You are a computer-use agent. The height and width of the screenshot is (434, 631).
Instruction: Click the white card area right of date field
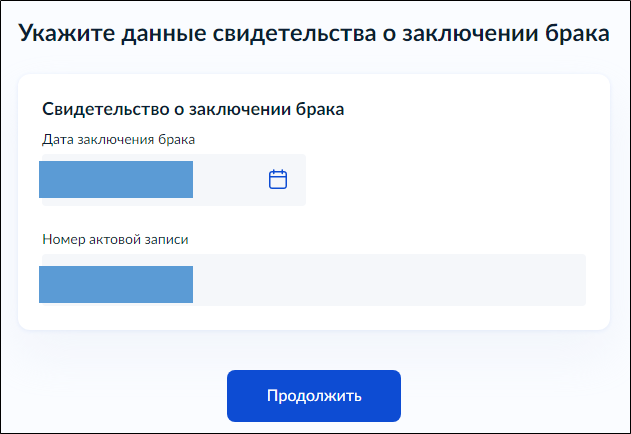pos(450,180)
